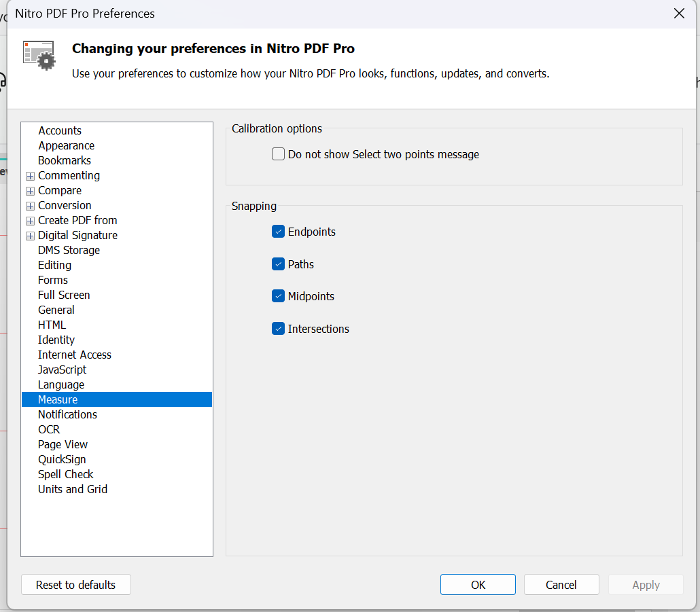700x612 pixels.
Task: Open Identity preferences
Action: click(56, 340)
